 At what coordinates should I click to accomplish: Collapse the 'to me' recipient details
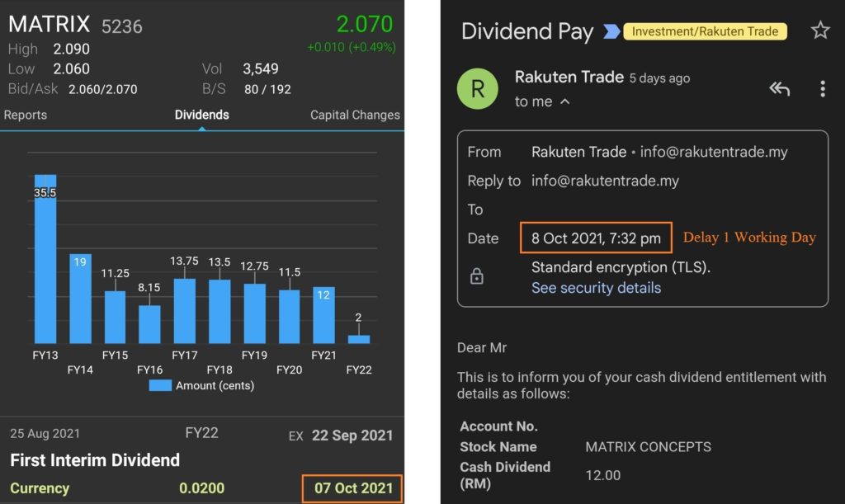(x=564, y=101)
